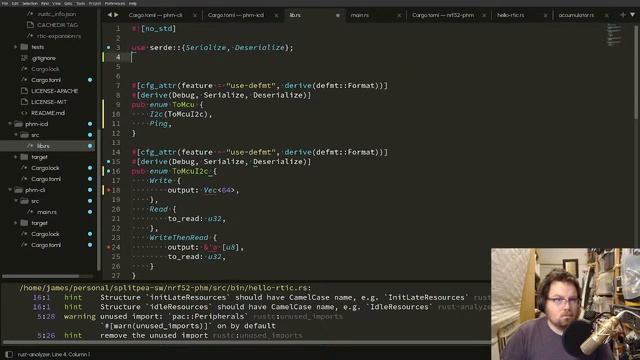Open Cargo.toml under phm-cli folder
This screenshot has width=640, height=360.
47,245
